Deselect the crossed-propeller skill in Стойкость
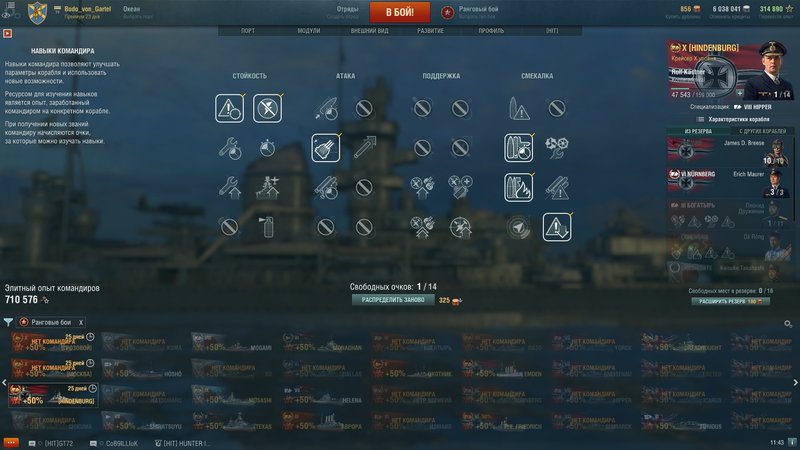Screen dimensions: 800x450 tap(267, 108)
